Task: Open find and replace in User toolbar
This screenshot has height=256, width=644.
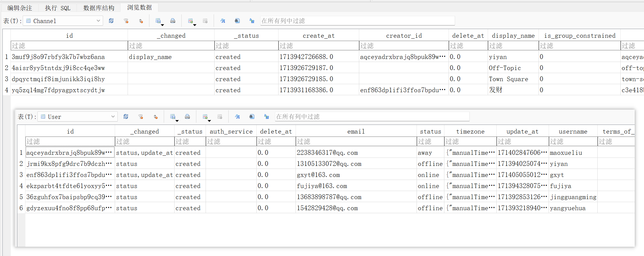Action: (x=267, y=116)
